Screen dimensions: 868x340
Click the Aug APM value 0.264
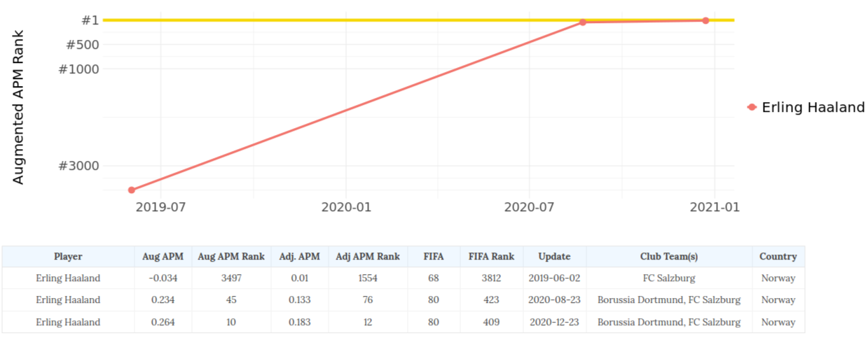click(x=163, y=323)
